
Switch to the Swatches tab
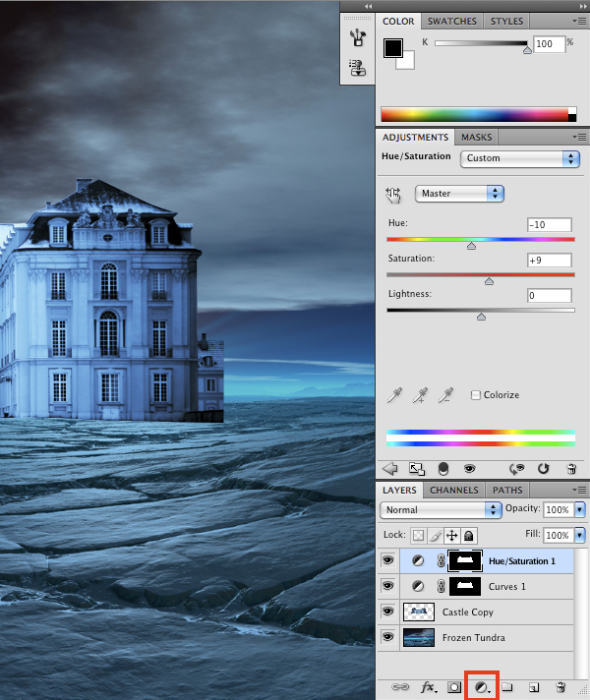pyautogui.click(x=452, y=21)
